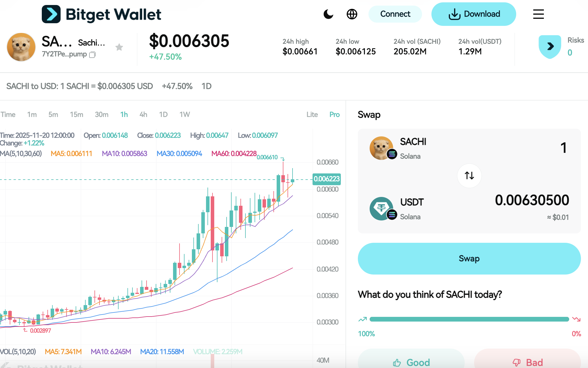Open the language selector globe icon
Viewport: 588px width, 368px height.
point(352,14)
